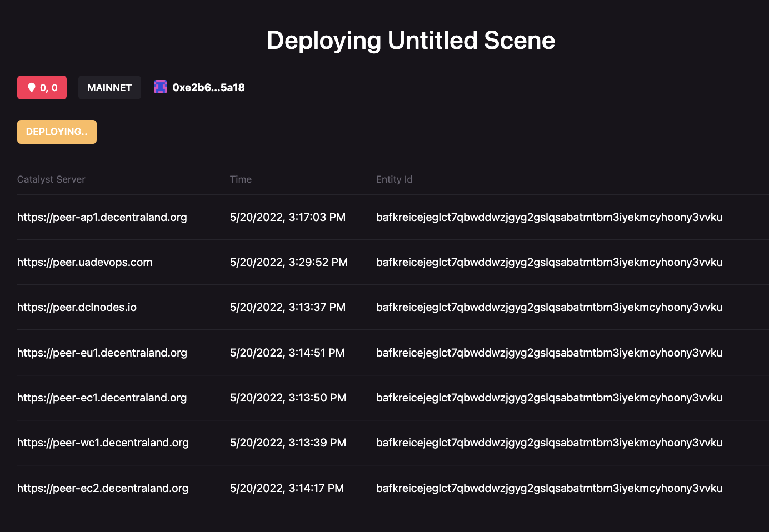Viewport: 769px width, 532px height.
Task: Select the red coordinates badge showing 0, 0
Action: [42, 87]
